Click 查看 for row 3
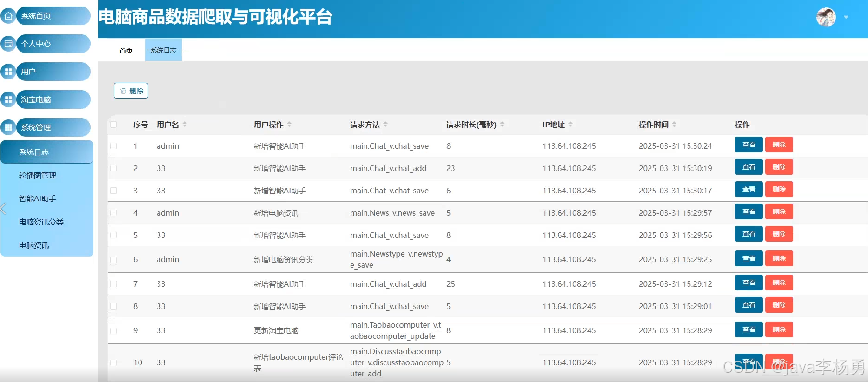The width and height of the screenshot is (868, 382). 749,189
